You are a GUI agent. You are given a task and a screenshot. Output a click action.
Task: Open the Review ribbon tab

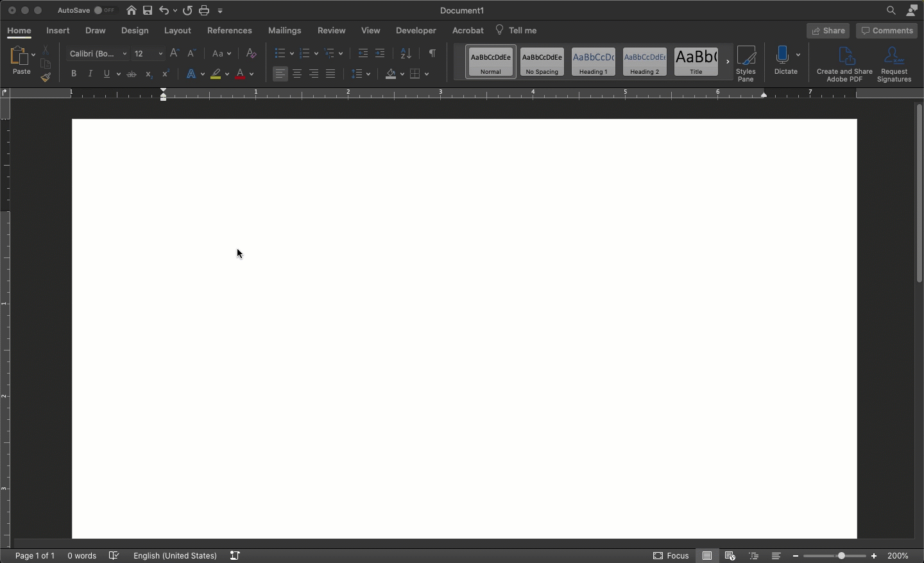[333, 30]
